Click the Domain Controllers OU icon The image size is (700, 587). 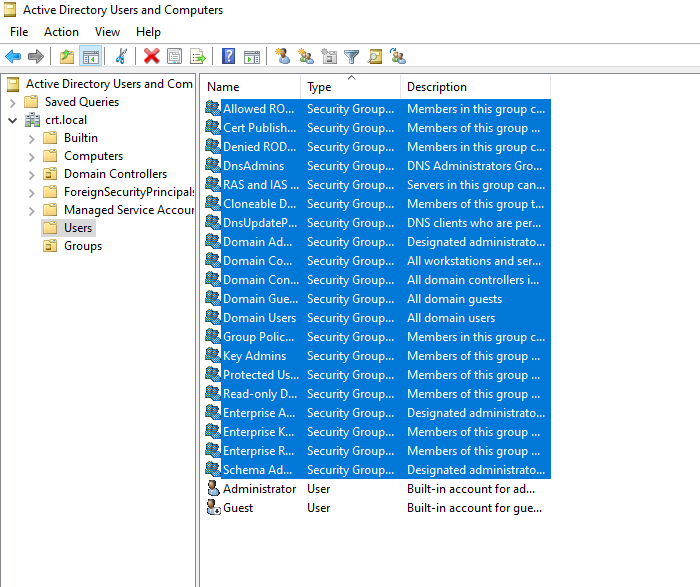pos(50,174)
